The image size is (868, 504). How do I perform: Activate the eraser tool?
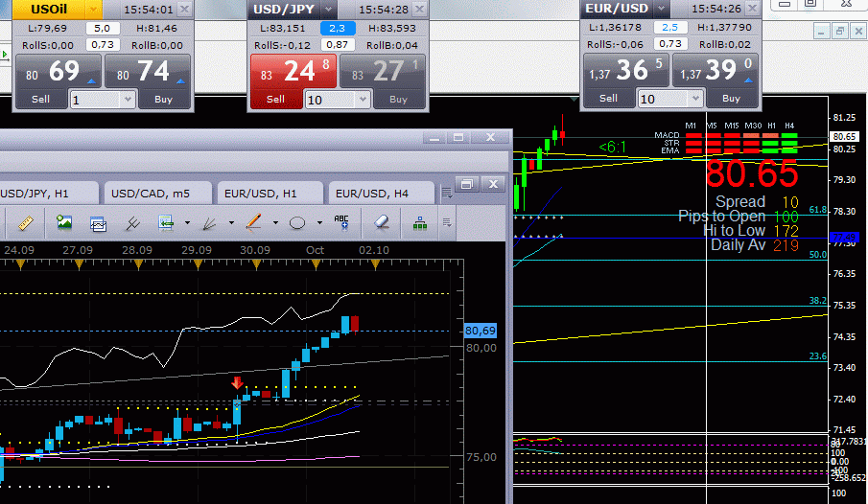[381, 223]
